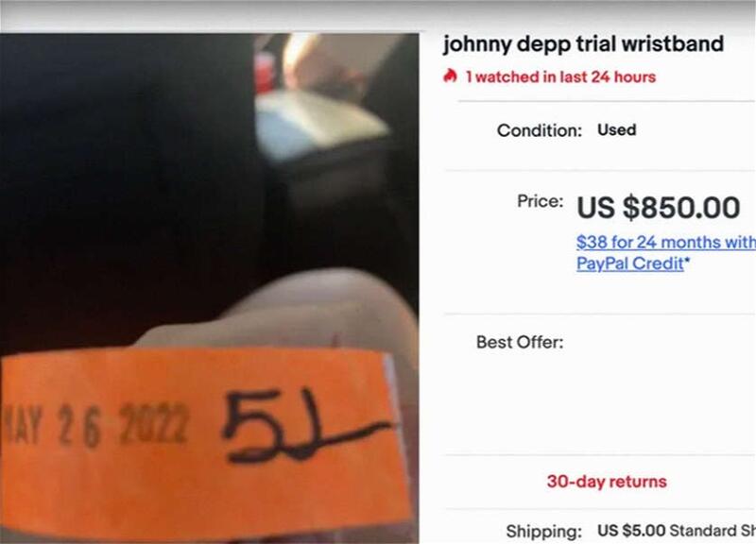Select the 'Used' condition value
This screenshot has width=756, height=544.
point(617,129)
